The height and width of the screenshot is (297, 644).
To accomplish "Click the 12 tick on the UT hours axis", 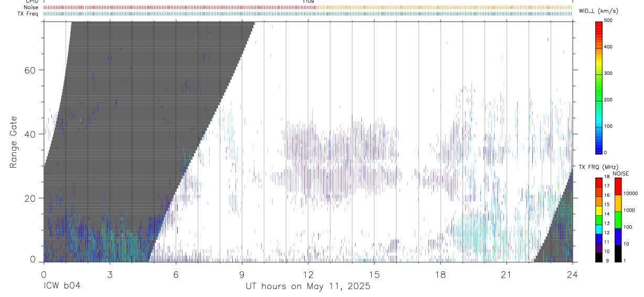I will point(308,274).
